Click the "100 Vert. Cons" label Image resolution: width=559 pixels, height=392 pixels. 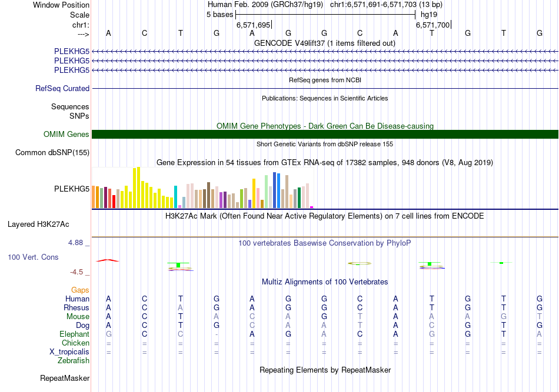[33, 257]
